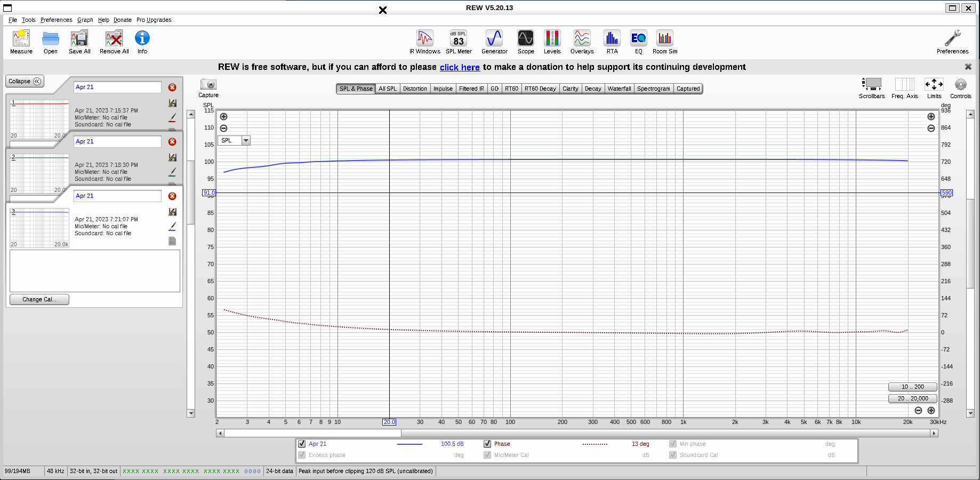Image resolution: width=980 pixels, height=480 pixels.
Task: Set range with 20 .. 20,000 button
Action: [x=913, y=398]
